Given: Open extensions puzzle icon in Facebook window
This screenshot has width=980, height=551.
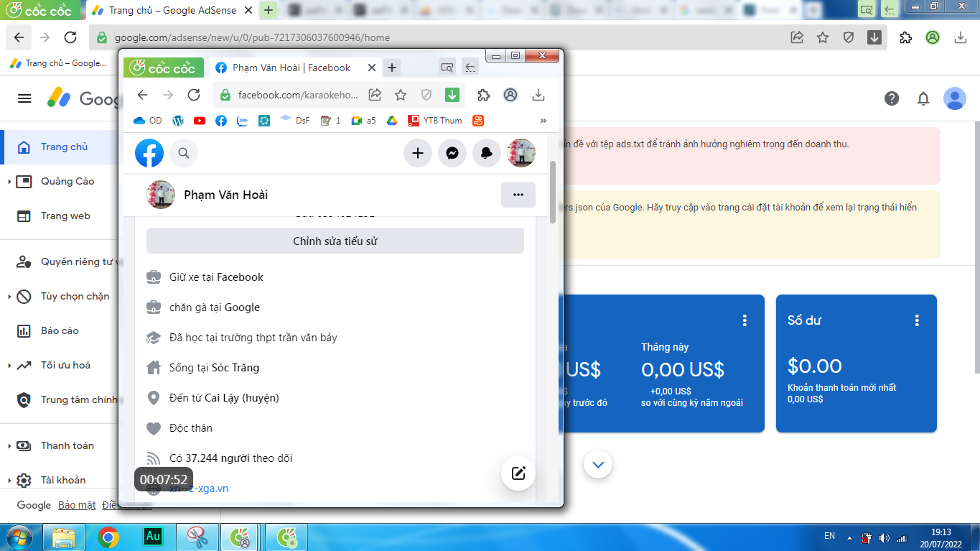Looking at the screenshot, I should pos(483,95).
